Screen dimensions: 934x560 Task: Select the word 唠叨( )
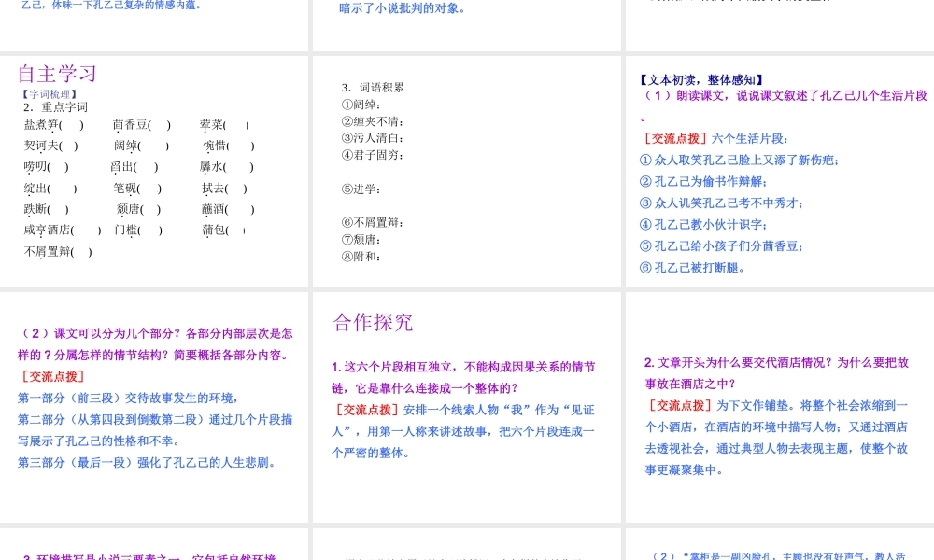[x=47, y=167]
